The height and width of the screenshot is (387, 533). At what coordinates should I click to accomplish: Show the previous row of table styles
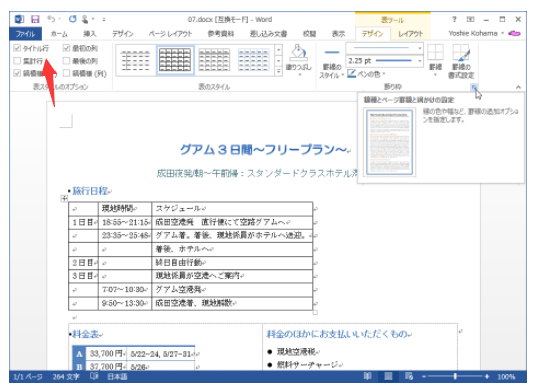278,50
